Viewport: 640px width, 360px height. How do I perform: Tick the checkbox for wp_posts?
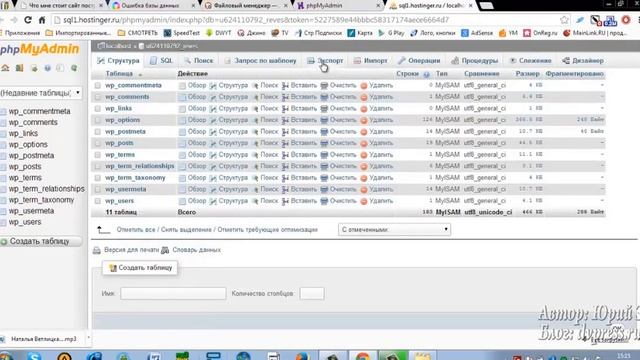point(98,143)
